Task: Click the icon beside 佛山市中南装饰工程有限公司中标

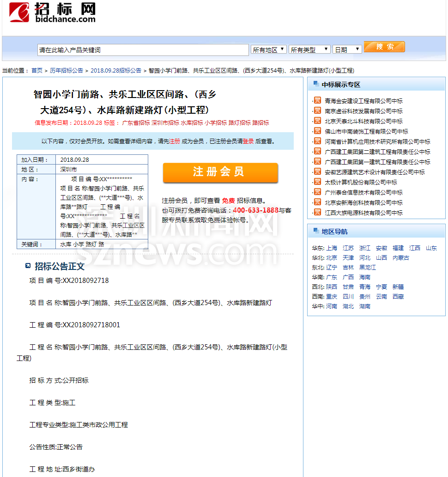Action: coord(317,131)
